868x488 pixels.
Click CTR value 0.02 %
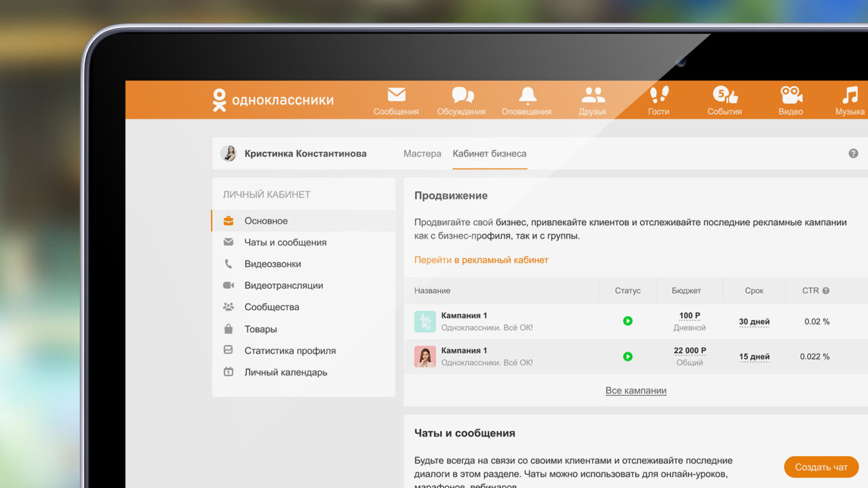point(817,322)
